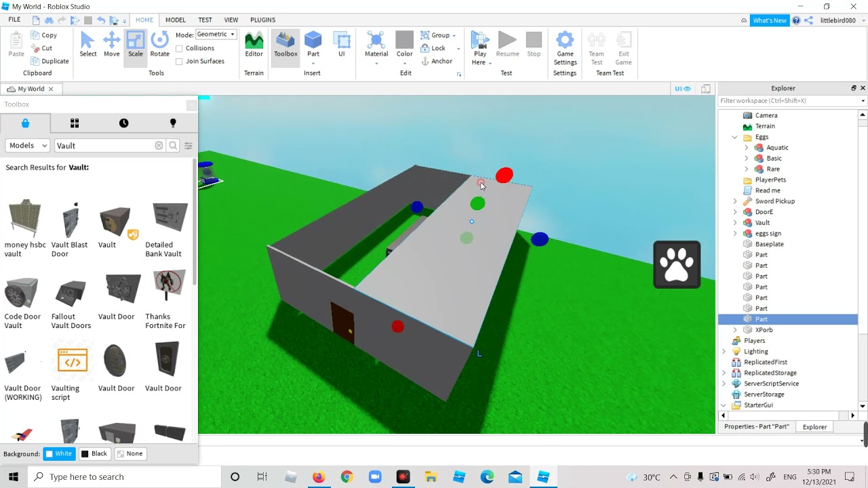Viewport: 868px width, 488px height.
Task: Toggle UI visibility eye in viewport
Action: click(x=682, y=89)
